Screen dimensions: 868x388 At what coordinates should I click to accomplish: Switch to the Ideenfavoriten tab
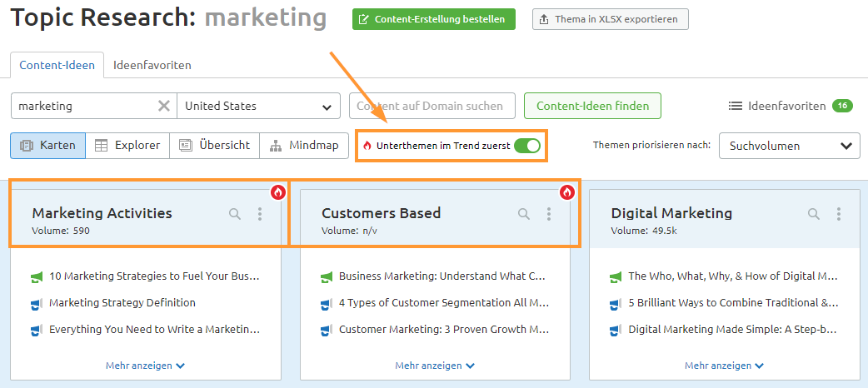152,65
